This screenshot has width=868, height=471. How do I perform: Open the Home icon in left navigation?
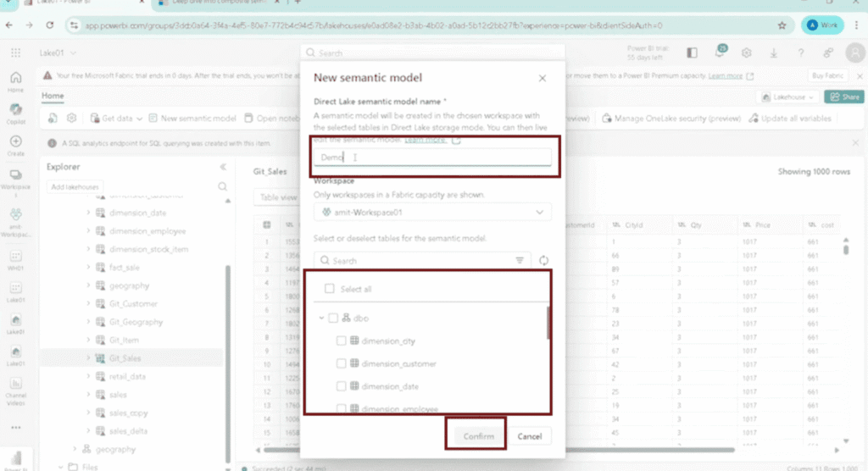[15, 81]
